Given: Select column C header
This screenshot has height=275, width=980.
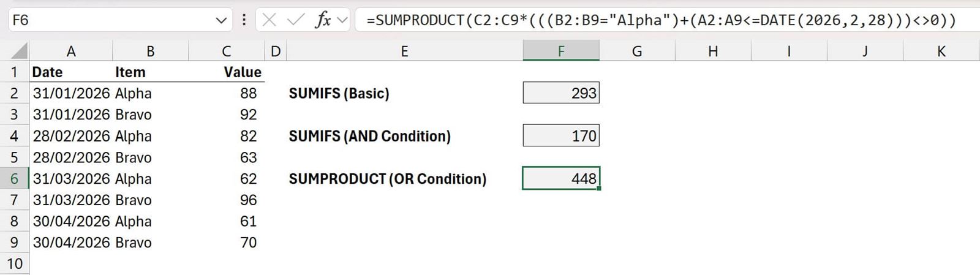Looking at the screenshot, I should (x=227, y=51).
